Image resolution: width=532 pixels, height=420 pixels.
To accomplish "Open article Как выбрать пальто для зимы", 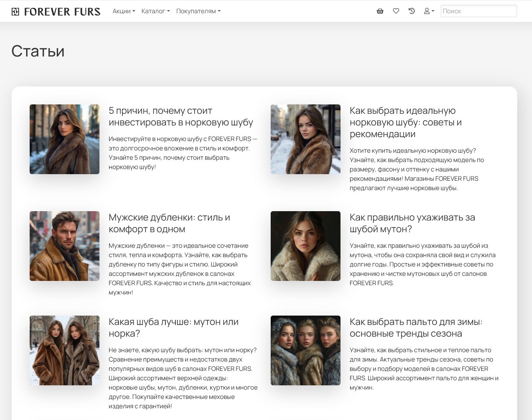I will pyautogui.click(x=416, y=328).
